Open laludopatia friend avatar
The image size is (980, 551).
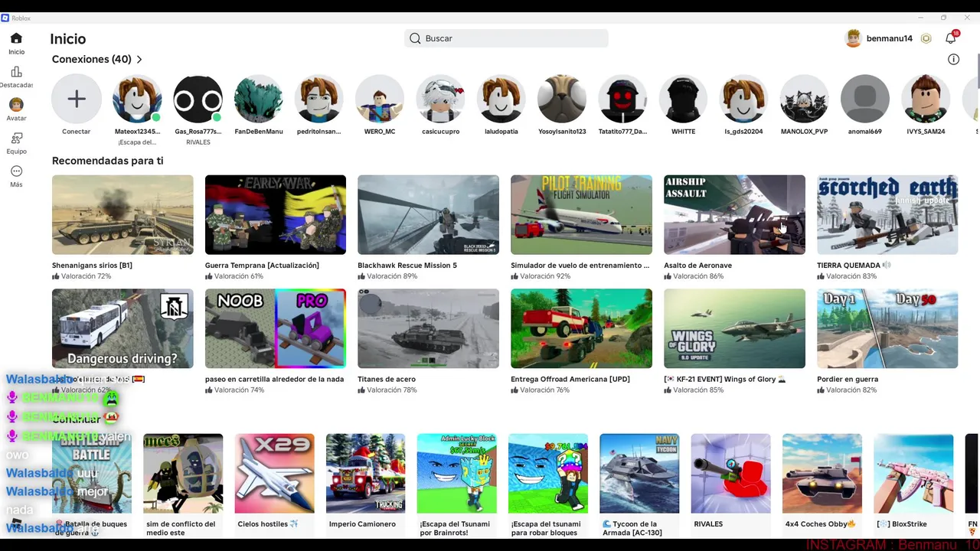point(501,99)
